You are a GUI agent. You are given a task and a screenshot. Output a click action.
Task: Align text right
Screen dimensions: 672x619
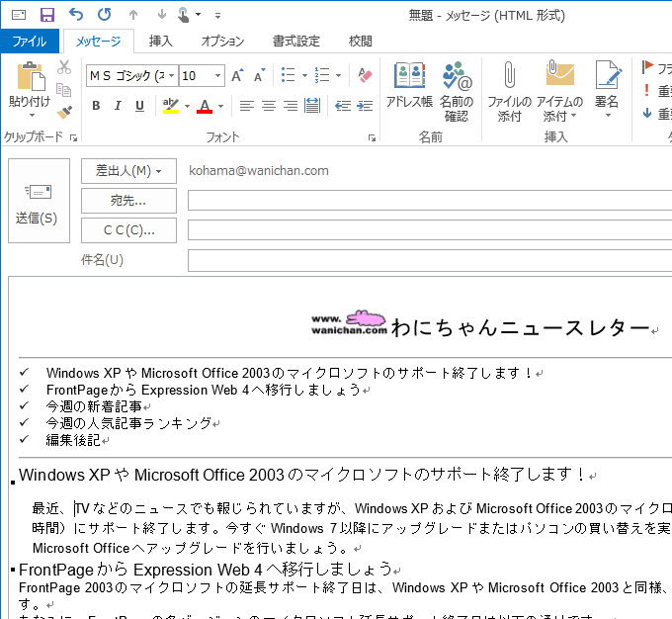(x=291, y=106)
